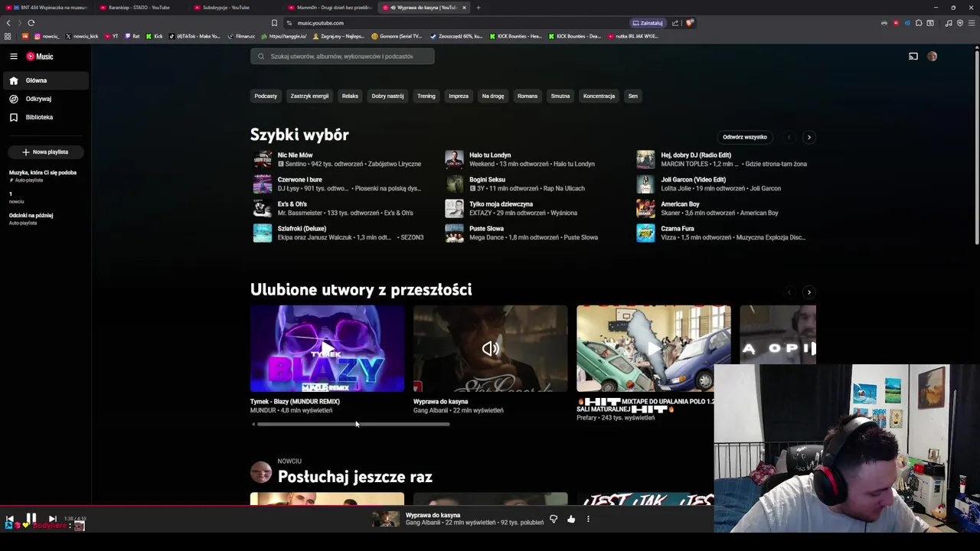Select the Sen chip
Viewport: 980px width, 551px height.
click(x=632, y=96)
